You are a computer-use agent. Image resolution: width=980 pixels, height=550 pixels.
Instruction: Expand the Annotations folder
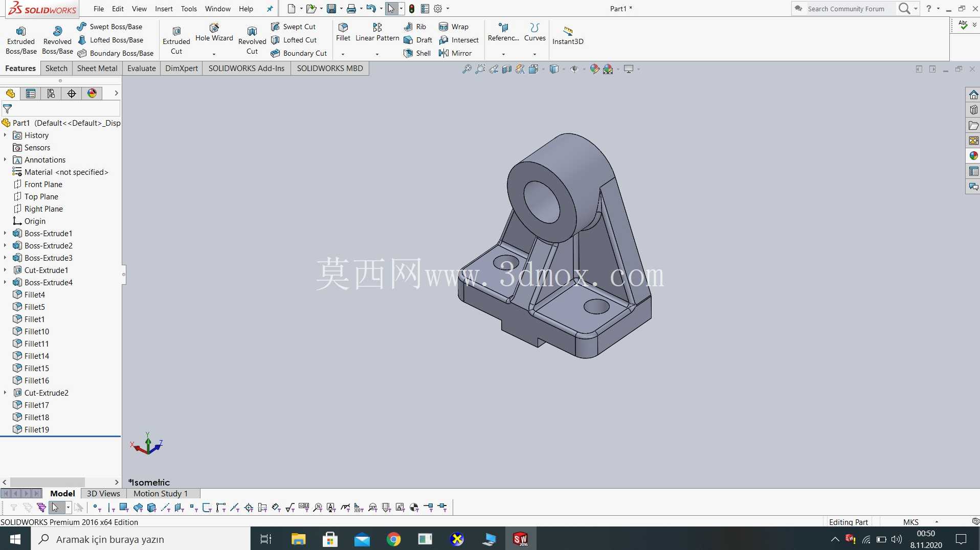point(5,159)
